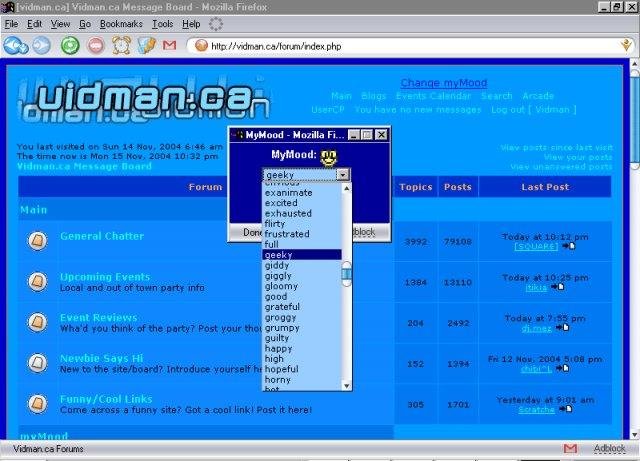Reload the page with the green refresh icon

pyautogui.click(x=70, y=45)
